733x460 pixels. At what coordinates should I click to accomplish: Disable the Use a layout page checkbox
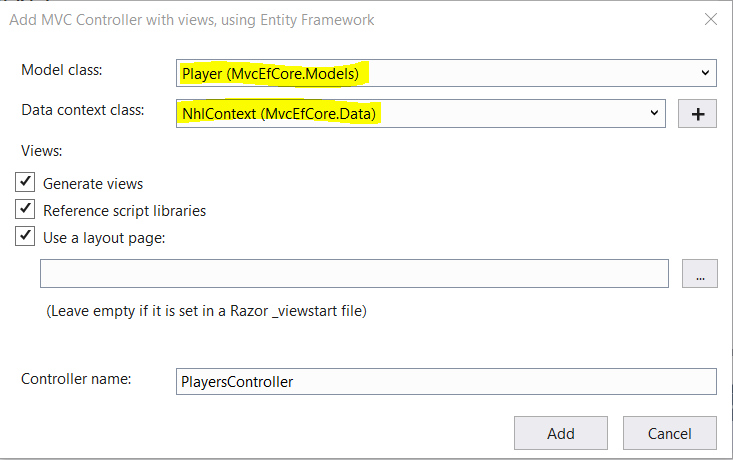coord(25,236)
